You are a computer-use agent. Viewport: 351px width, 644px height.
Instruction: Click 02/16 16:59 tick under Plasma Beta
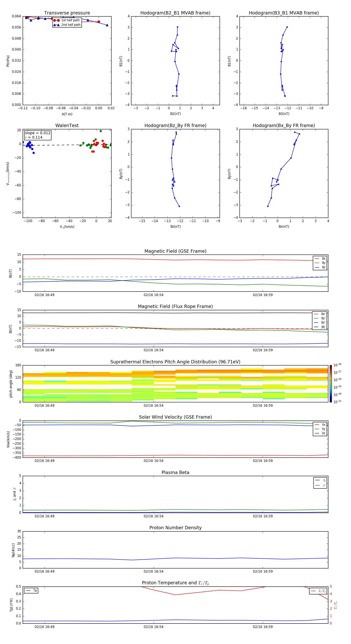point(262,516)
